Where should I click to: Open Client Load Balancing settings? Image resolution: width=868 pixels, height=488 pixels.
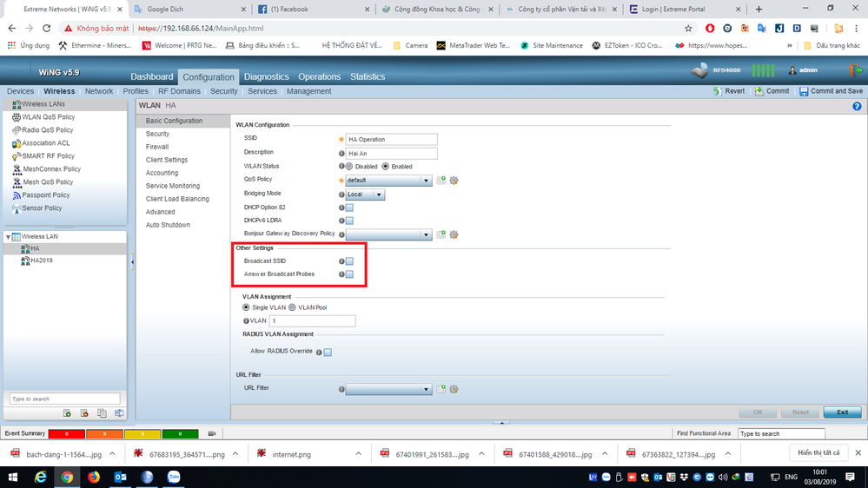click(x=177, y=199)
